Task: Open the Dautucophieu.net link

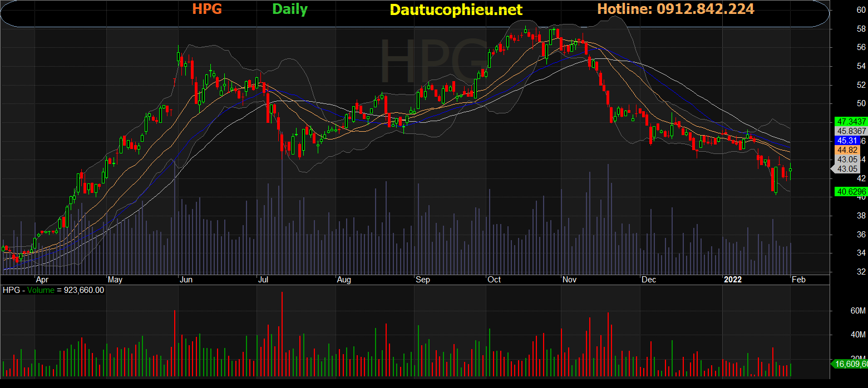Action: (x=456, y=10)
